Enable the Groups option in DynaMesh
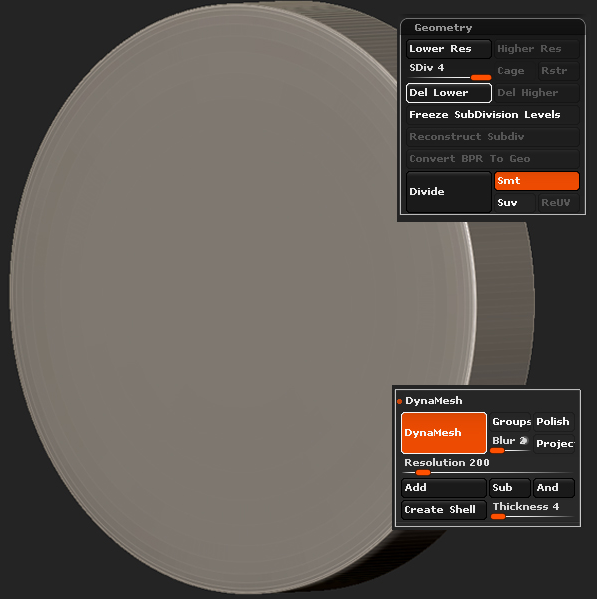The height and width of the screenshot is (599, 597). coord(510,422)
